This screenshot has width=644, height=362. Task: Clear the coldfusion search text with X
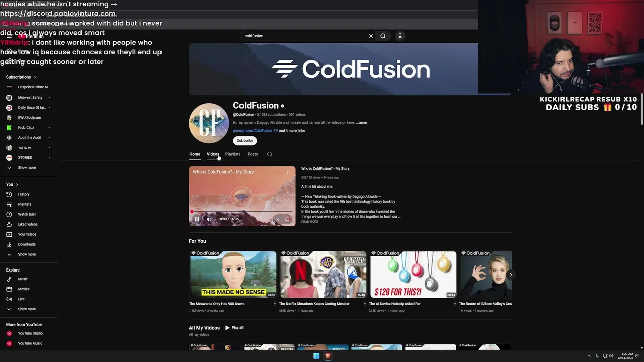(371, 36)
